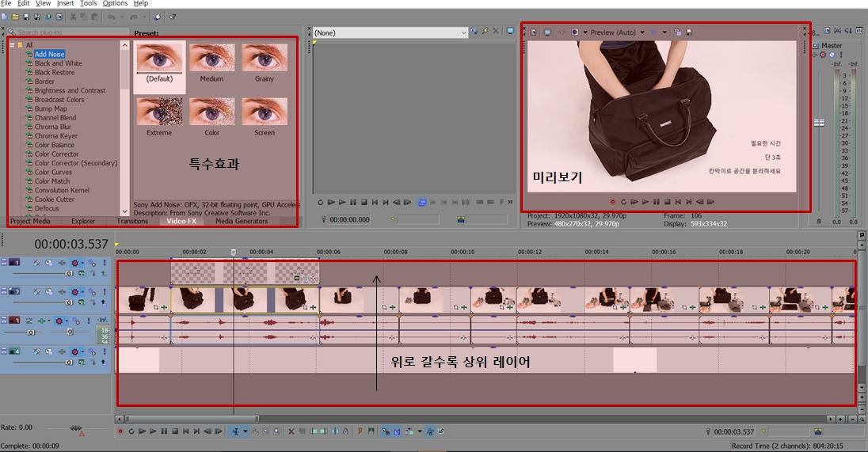Click Make Compositing Child icon on track 2
Viewport: 868px width, 452px height.
pos(104,302)
